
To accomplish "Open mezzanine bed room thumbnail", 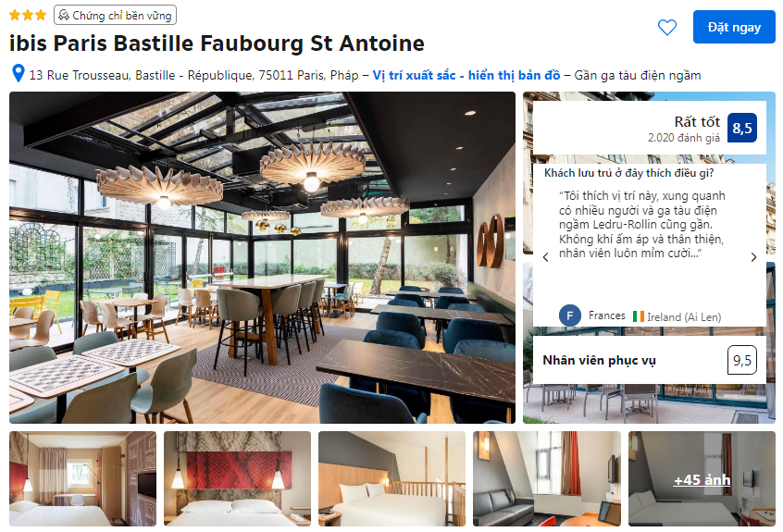I will point(392,479).
